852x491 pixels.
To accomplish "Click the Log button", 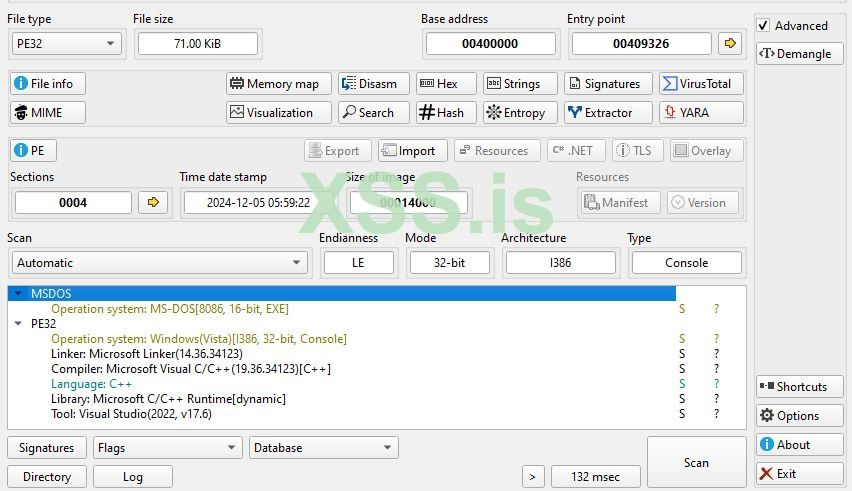I will 133,477.
